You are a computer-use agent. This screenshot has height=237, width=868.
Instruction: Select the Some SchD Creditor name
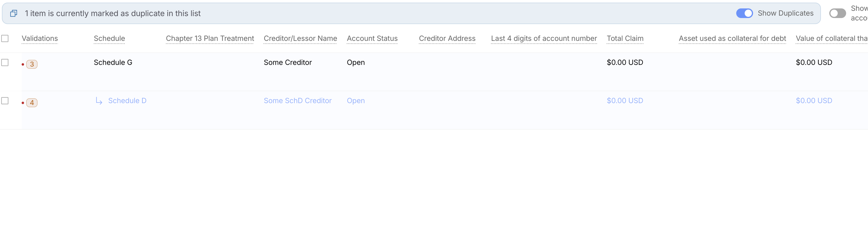click(x=297, y=101)
